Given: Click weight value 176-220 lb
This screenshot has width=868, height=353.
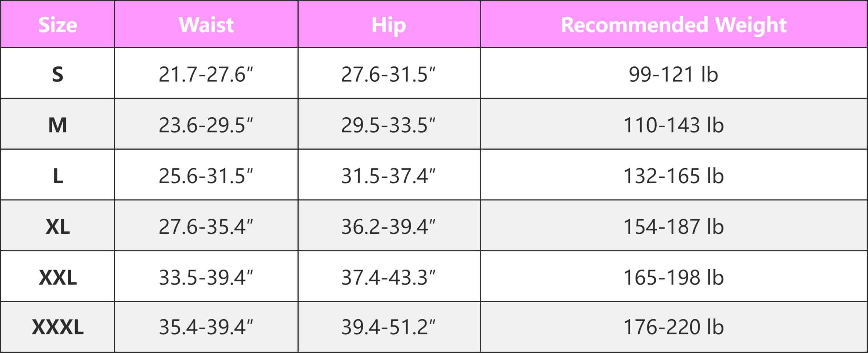Looking at the screenshot, I should 673,327.
